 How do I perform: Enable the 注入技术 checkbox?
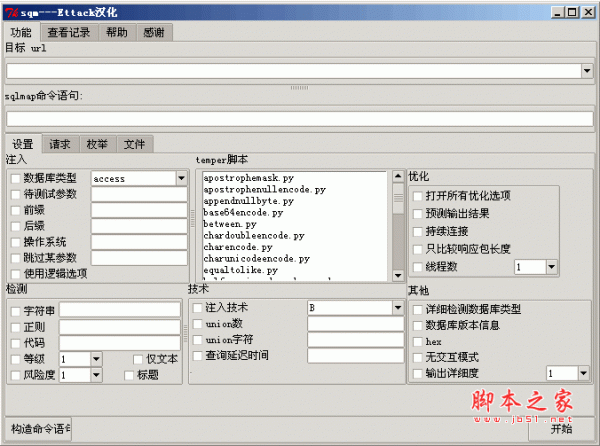point(197,308)
